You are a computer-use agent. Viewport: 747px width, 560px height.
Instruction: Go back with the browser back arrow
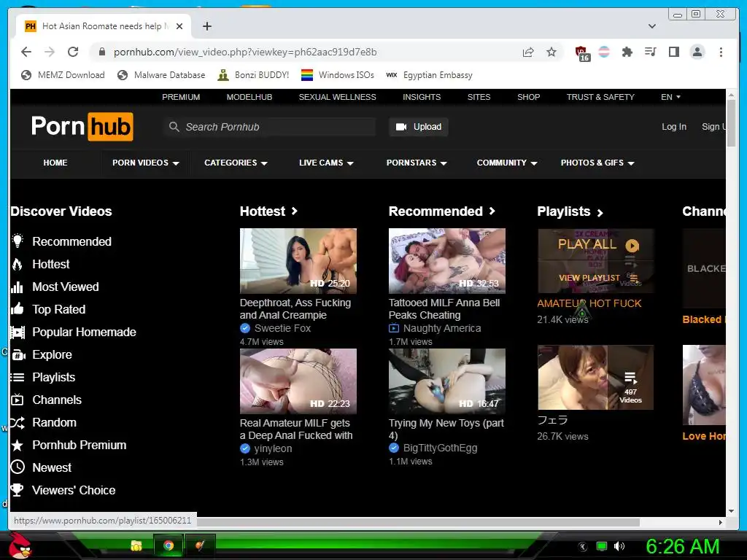tap(26, 52)
